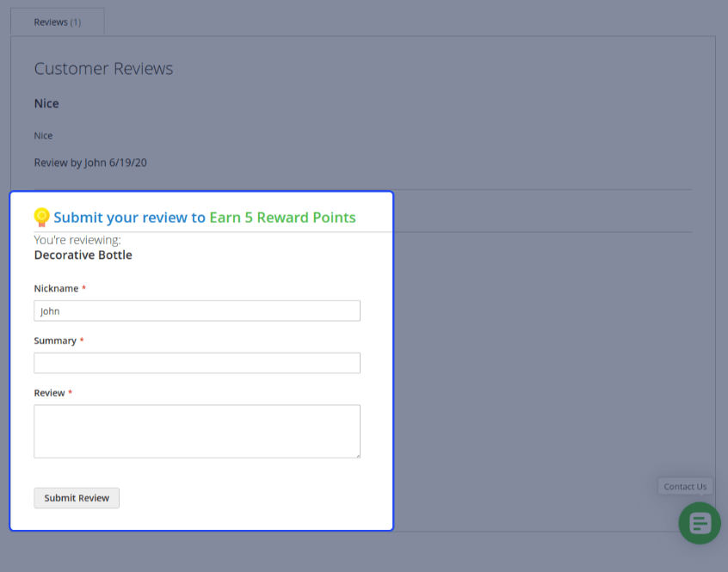The image size is (728, 572).
Task: Click inside the Review text area
Action: click(197, 432)
